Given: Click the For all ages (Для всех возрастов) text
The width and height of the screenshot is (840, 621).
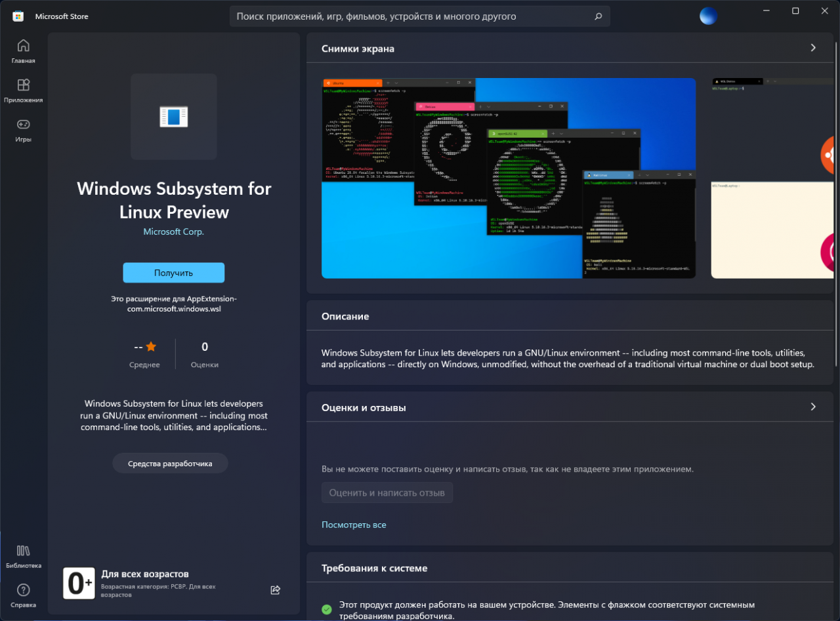Looking at the screenshot, I should click(x=145, y=574).
